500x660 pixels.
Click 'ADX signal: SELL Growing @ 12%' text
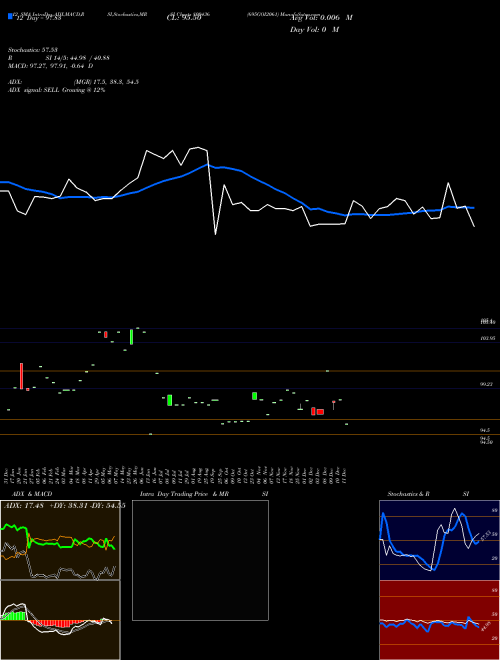56,90
